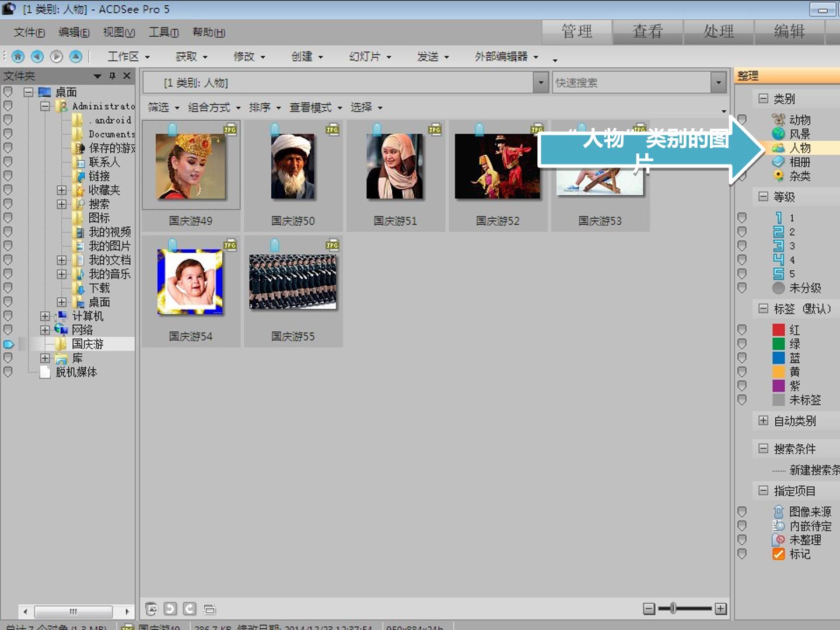Click the orange 标记 checkmark icon

pyautogui.click(x=778, y=554)
